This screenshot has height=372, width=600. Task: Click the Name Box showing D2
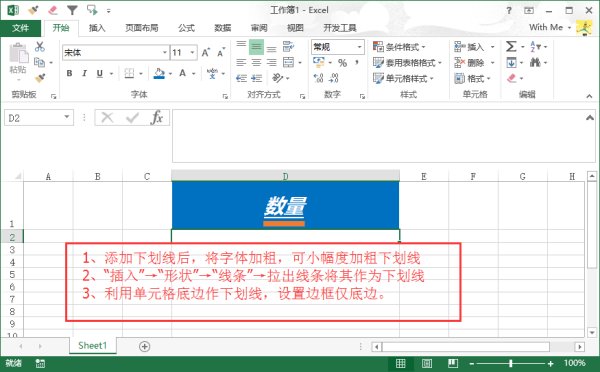click(38, 118)
